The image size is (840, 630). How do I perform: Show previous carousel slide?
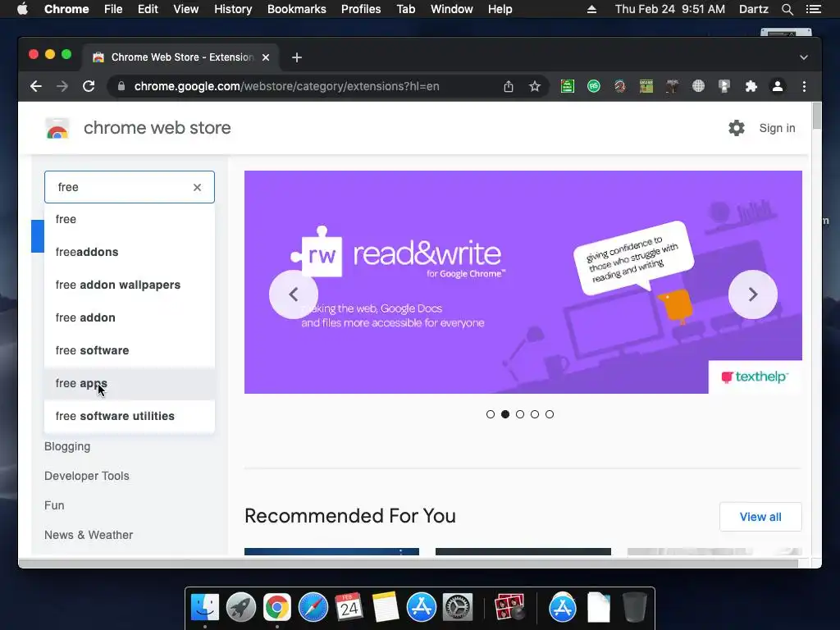coord(294,294)
